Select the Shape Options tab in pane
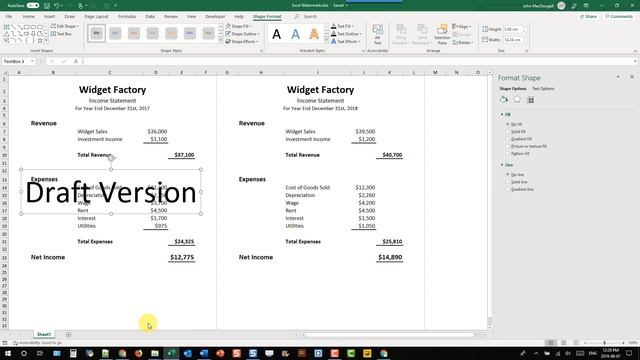 [513, 89]
